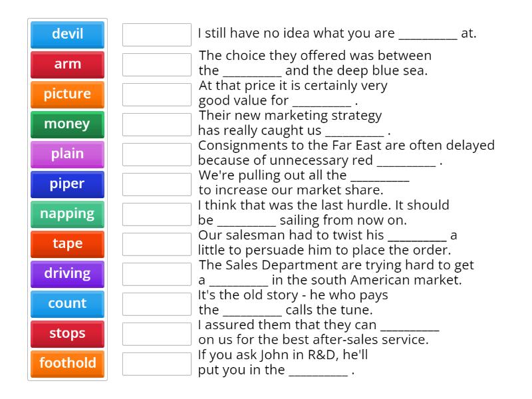Image resolution: width=532 pixels, height=399 pixels.
Task: Select the "foothold" word tile
Action: (x=66, y=363)
